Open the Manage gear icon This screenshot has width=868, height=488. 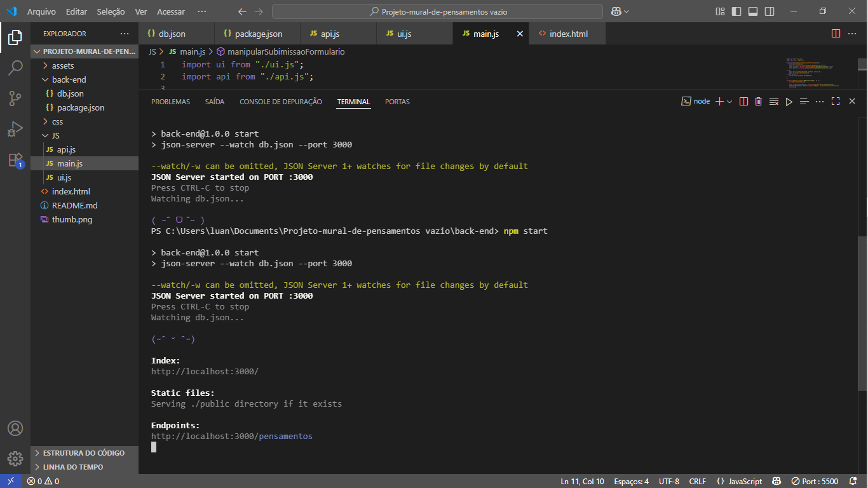[15, 458]
